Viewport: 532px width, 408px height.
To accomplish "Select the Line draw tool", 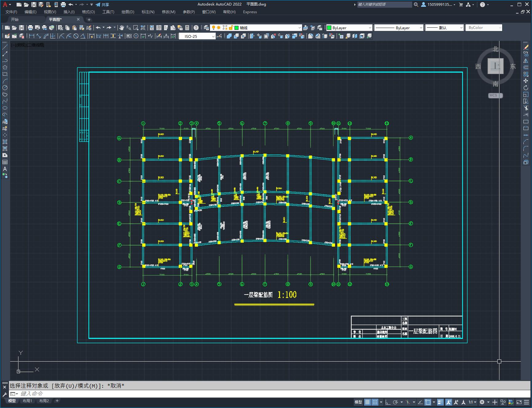I will [x=5, y=47].
